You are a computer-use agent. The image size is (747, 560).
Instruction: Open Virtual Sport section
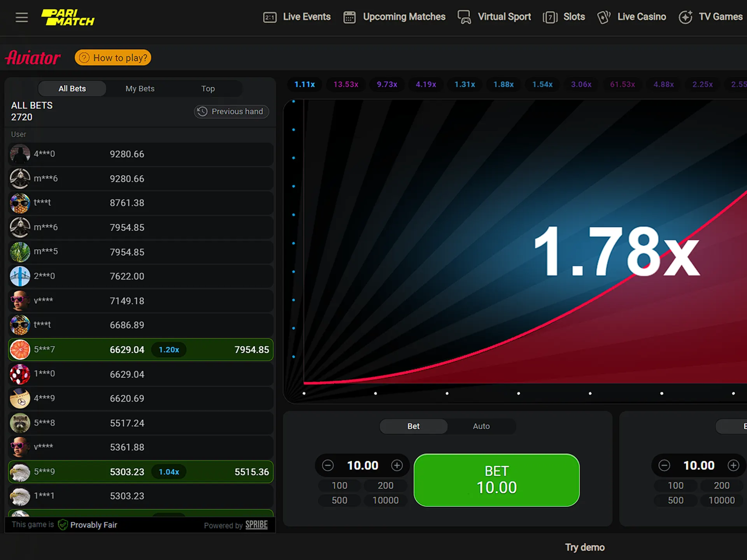click(494, 17)
